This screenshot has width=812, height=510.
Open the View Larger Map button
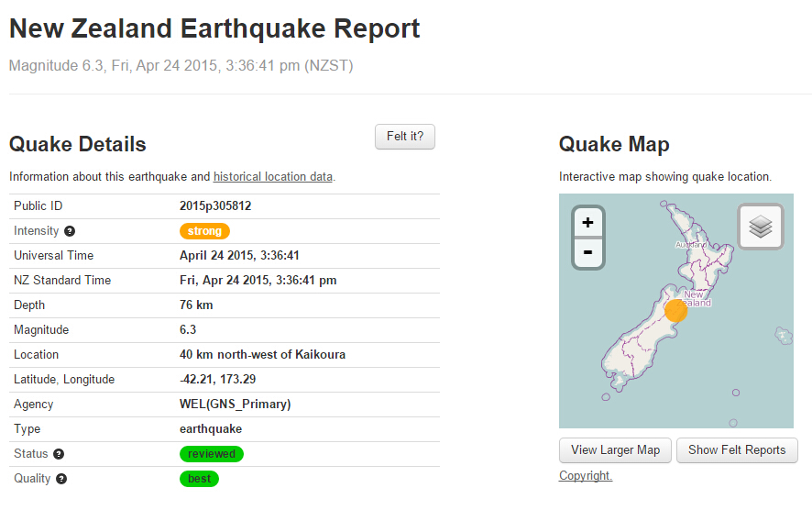coord(615,450)
